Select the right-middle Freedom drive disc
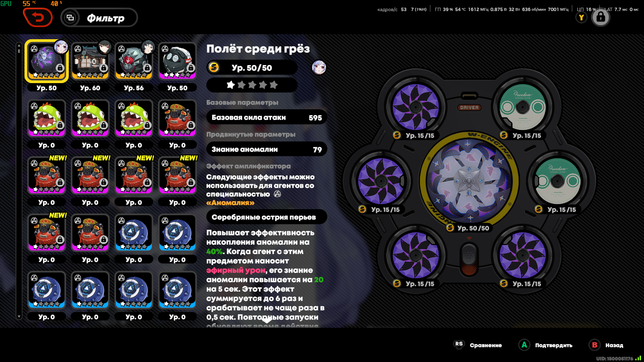Viewport: 644px width, 362px height. coord(557,181)
